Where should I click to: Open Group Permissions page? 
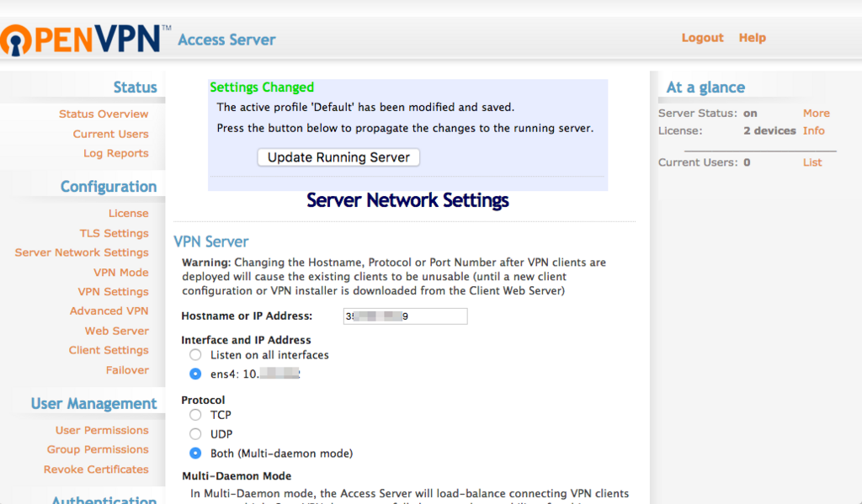pos(98,449)
